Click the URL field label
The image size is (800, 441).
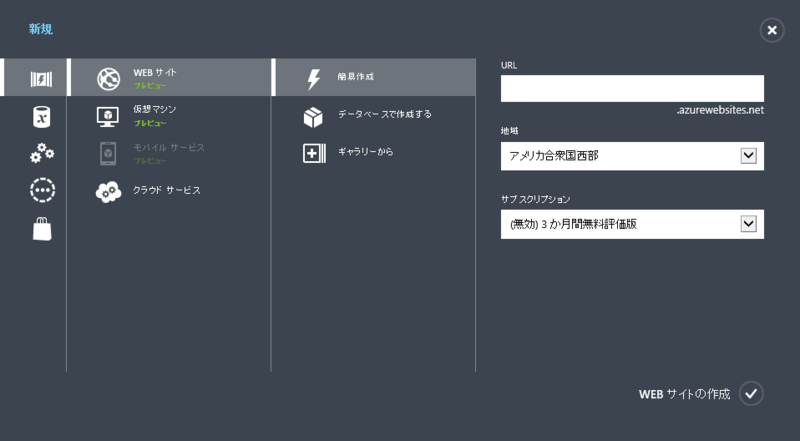[x=509, y=65]
